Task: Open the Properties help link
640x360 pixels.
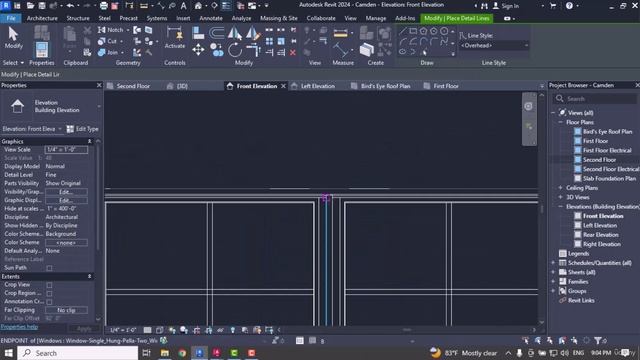Action: [19, 327]
